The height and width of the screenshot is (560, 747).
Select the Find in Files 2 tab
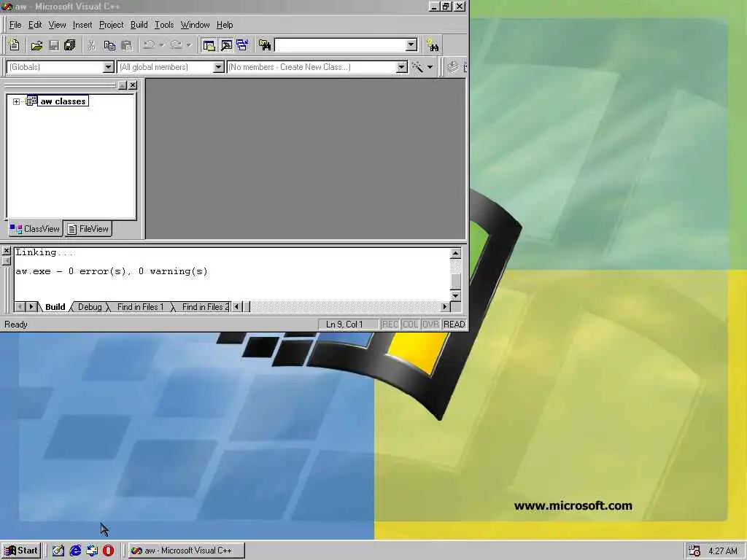205,307
